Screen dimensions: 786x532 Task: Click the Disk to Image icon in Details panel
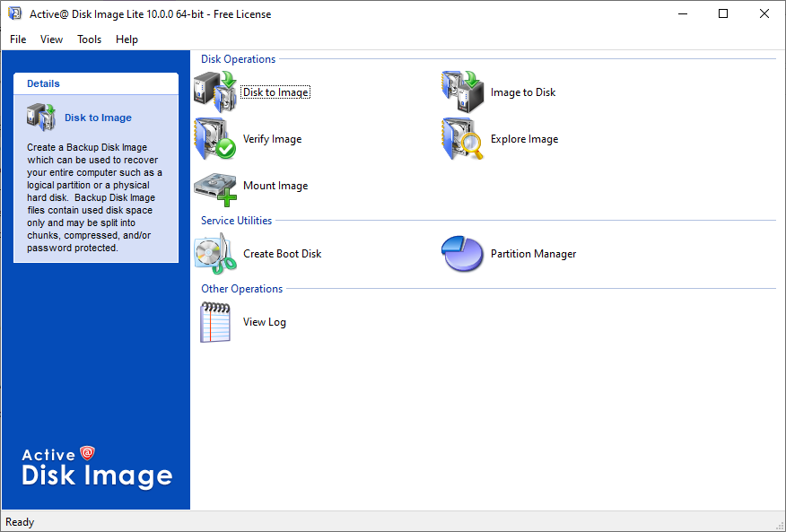[x=41, y=118]
